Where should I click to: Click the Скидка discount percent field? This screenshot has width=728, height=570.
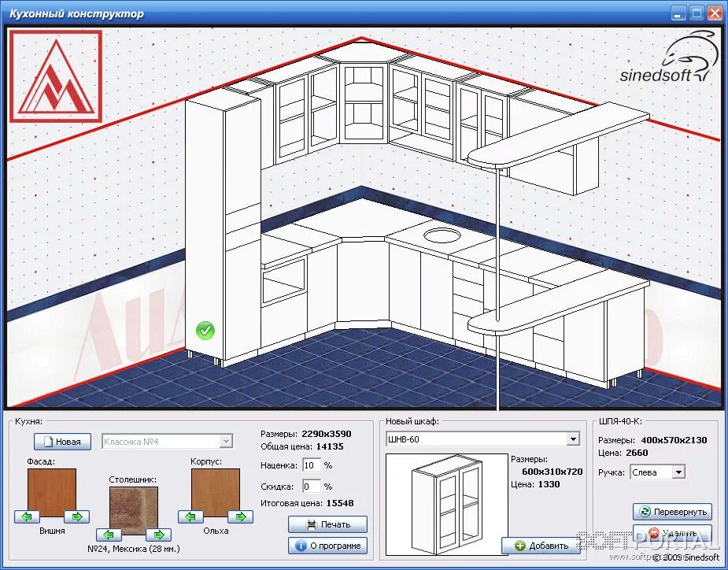pyautogui.click(x=312, y=487)
